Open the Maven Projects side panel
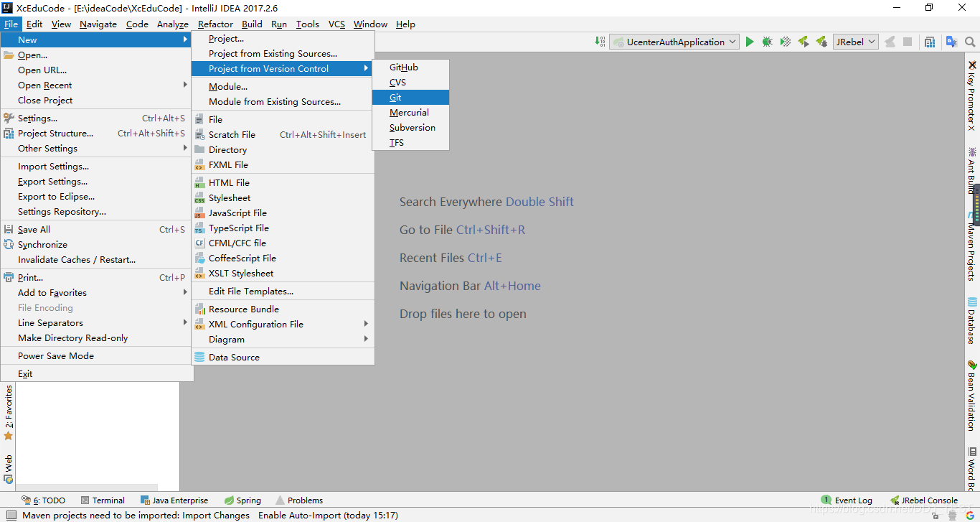This screenshot has width=980, height=522. [972, 246]
